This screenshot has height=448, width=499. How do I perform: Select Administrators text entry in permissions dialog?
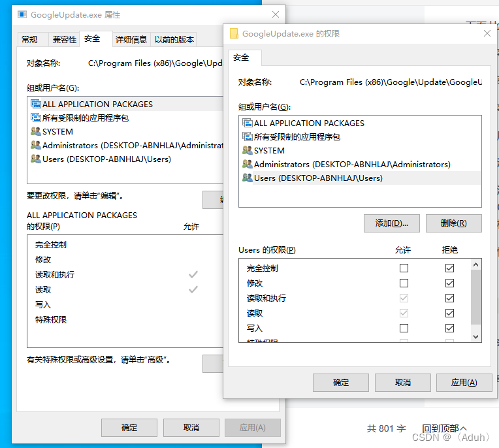click(x=352, y=164)
